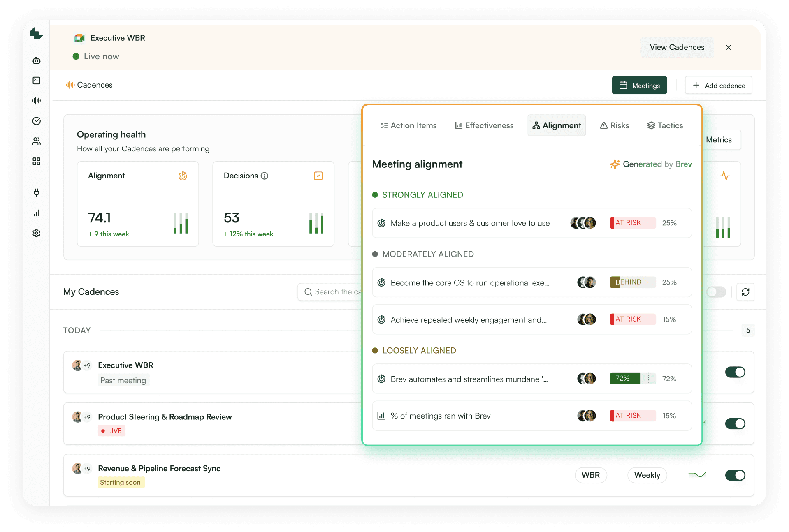This screenshot has width=789, height=532.
Task: Click the Alignment card target icon
Action: (x=183, y=176)
